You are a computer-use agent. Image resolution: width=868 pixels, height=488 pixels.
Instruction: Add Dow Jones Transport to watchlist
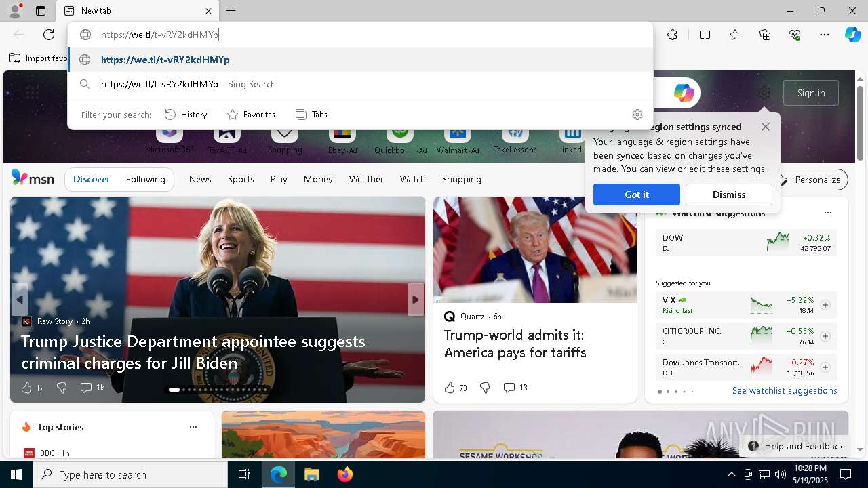[825, 367]
